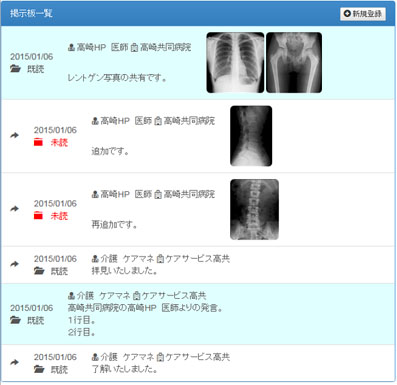Screen dimensions: 397x385
Task: Click the message 拝見いたしました。
Action: pyautogui.click(x=125, y=271)
